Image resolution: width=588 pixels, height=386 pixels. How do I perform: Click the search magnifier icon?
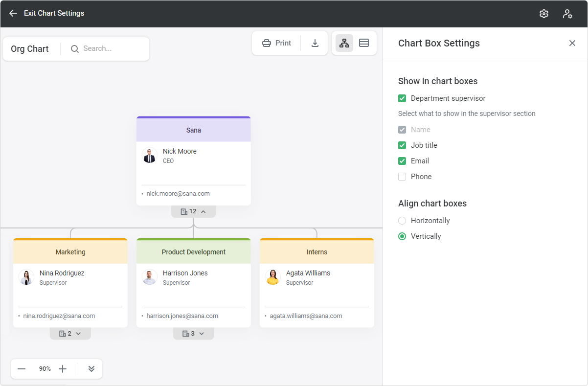pos(74,49)
